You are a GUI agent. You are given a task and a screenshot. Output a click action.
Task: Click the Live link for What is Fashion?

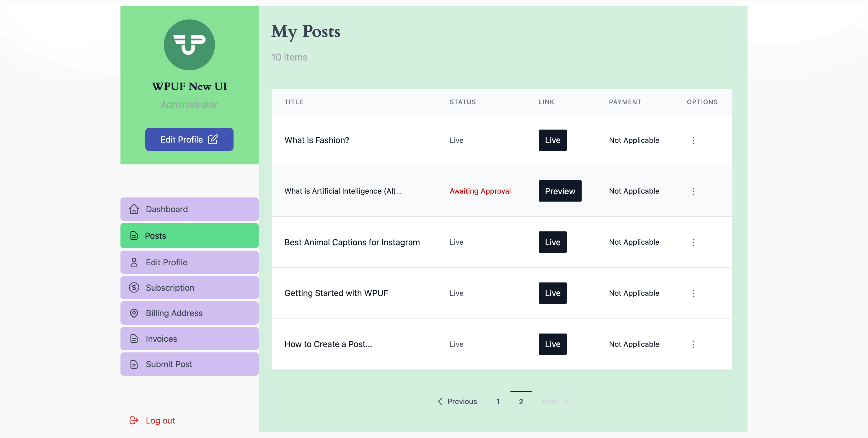(x=553, y=140)
